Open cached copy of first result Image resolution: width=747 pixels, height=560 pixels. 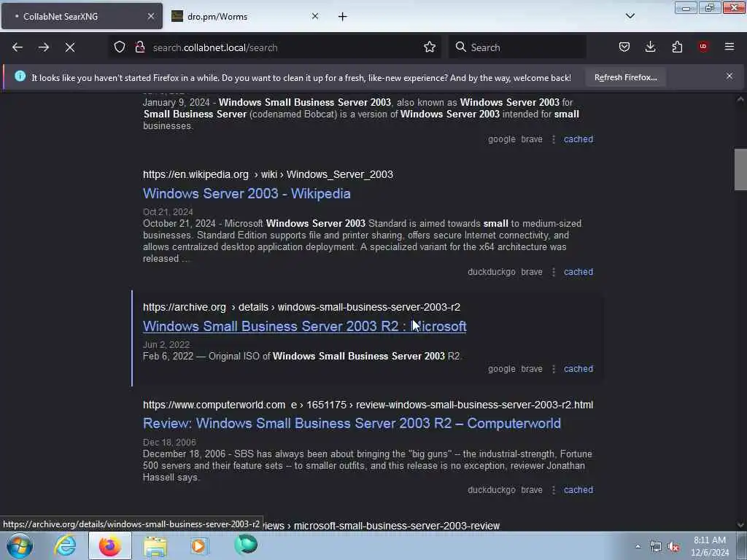coord(578,139)
